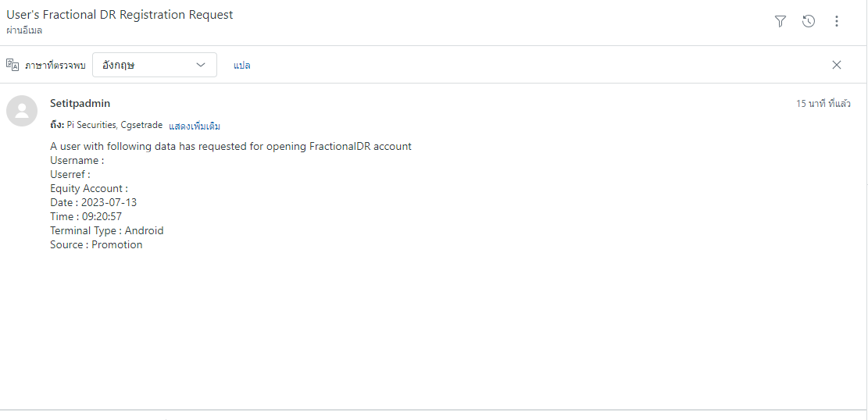Click the Fractional DR Registration Request subject
Screen dimensions: 868x420
120,15
